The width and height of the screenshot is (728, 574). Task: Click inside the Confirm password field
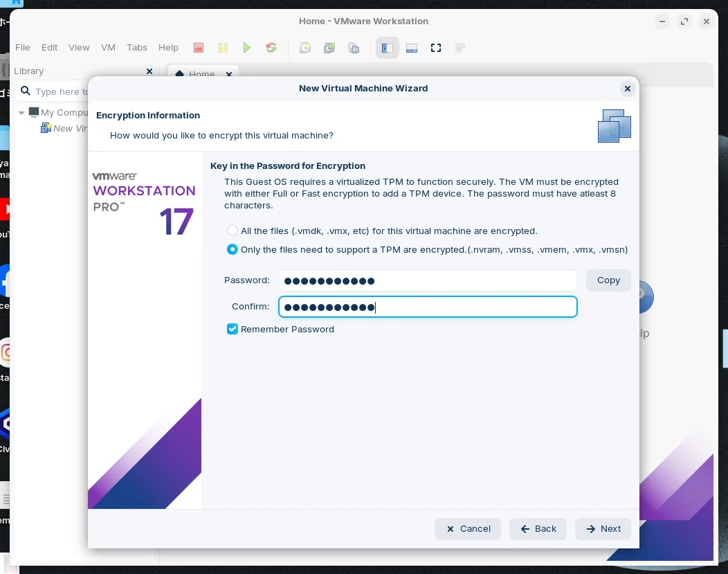point(428,307)
